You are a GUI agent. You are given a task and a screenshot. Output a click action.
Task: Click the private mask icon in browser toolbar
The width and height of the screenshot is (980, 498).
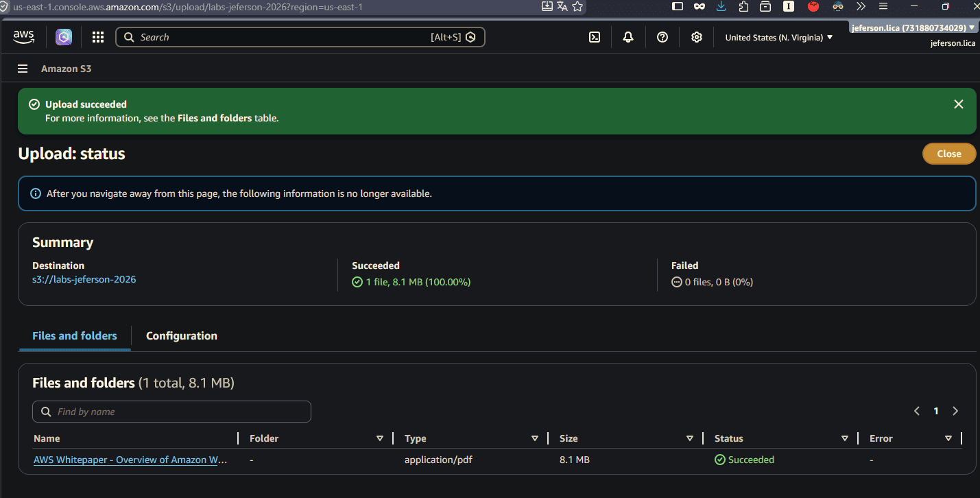700,6
